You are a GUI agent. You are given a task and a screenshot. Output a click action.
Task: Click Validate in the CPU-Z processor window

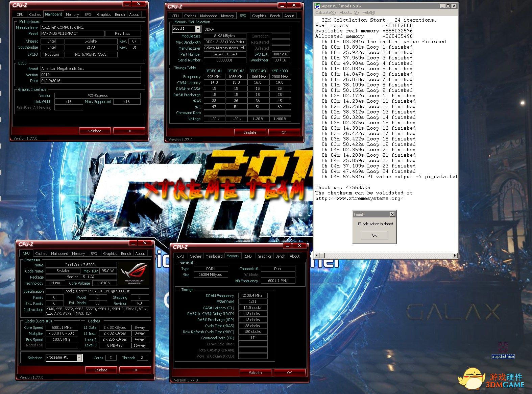[101, 370]
